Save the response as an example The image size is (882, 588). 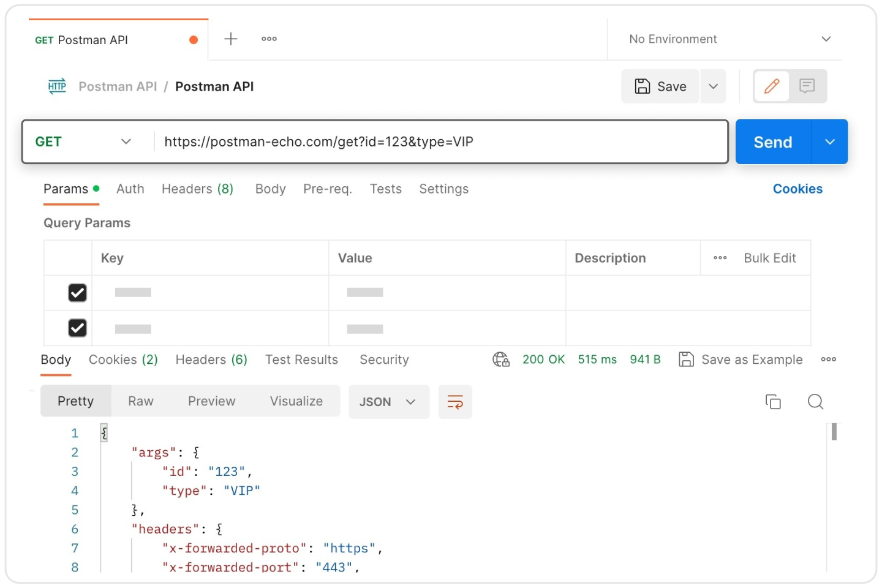[x=741, y=360]
